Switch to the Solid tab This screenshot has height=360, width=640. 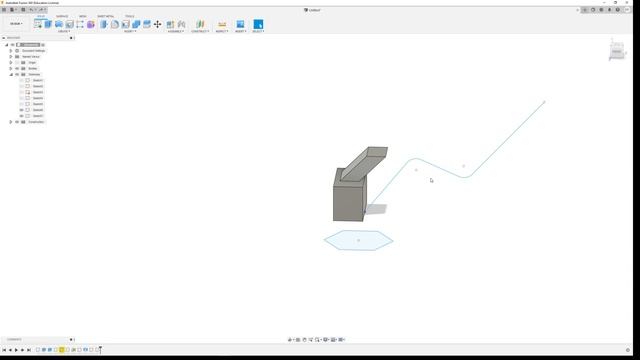click(x=41, y=16)
